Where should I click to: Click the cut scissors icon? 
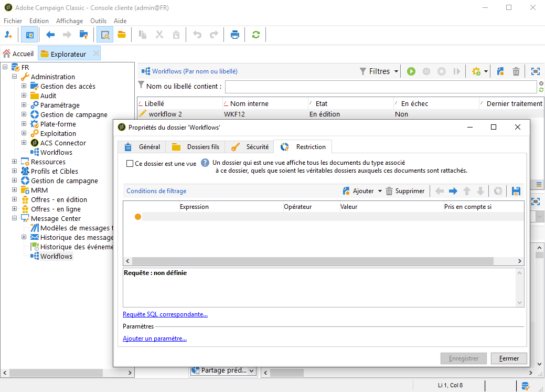(159, 35)
